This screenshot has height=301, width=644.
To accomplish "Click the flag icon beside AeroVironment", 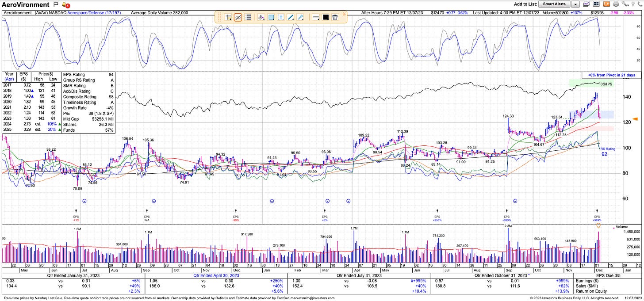I will coord(55,4).
